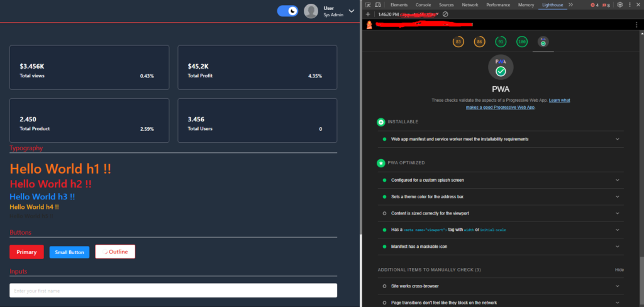Toggle the dark mode switch

(x=287, y=11)
